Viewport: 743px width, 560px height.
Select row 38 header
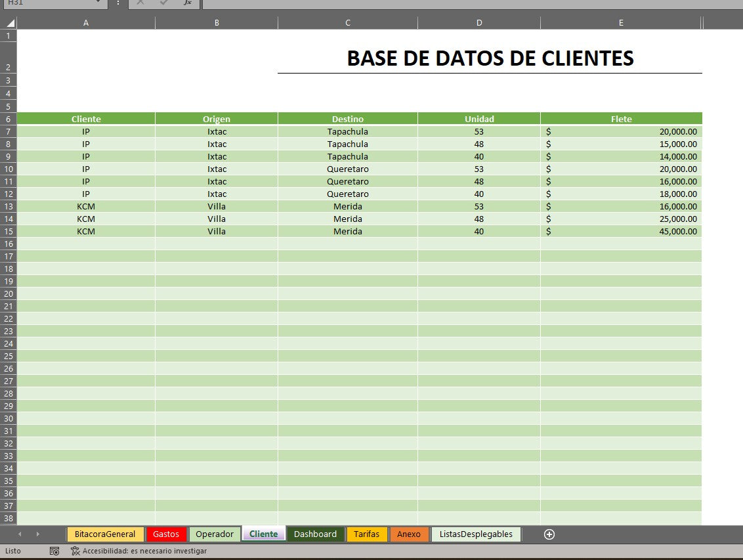point(9,518)
